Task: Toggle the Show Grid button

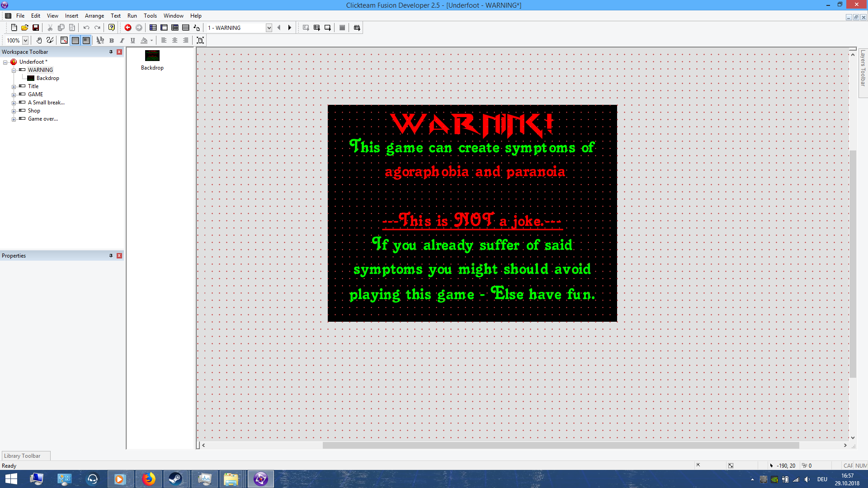Action: coord(75,41)
